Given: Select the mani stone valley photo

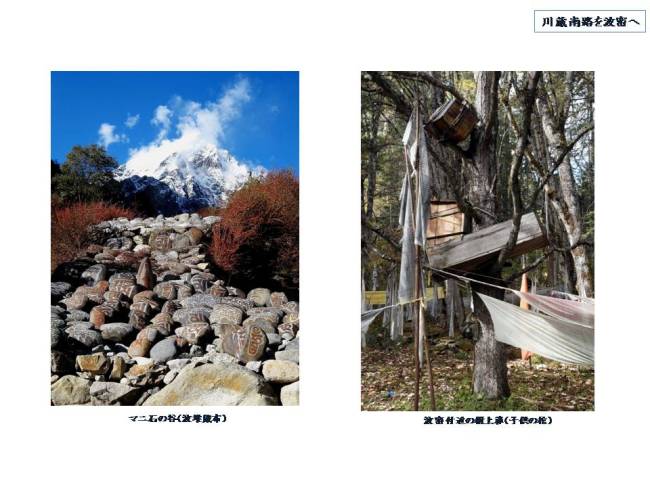Looking at the screenshot, I should pos(175,238).
